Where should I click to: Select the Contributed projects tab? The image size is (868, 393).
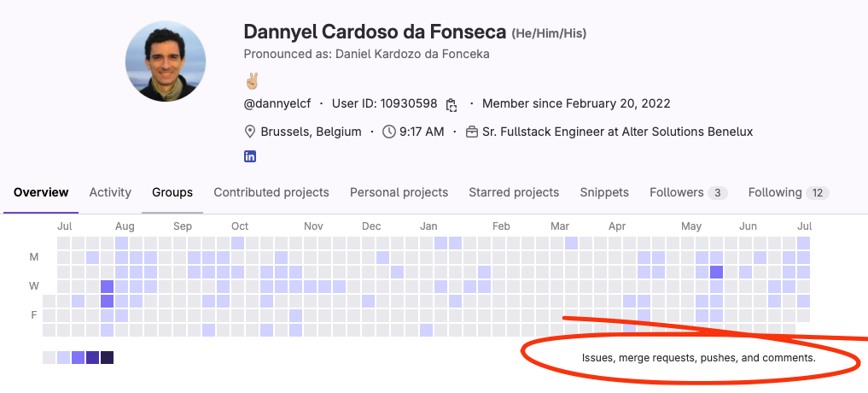point(271,193)
